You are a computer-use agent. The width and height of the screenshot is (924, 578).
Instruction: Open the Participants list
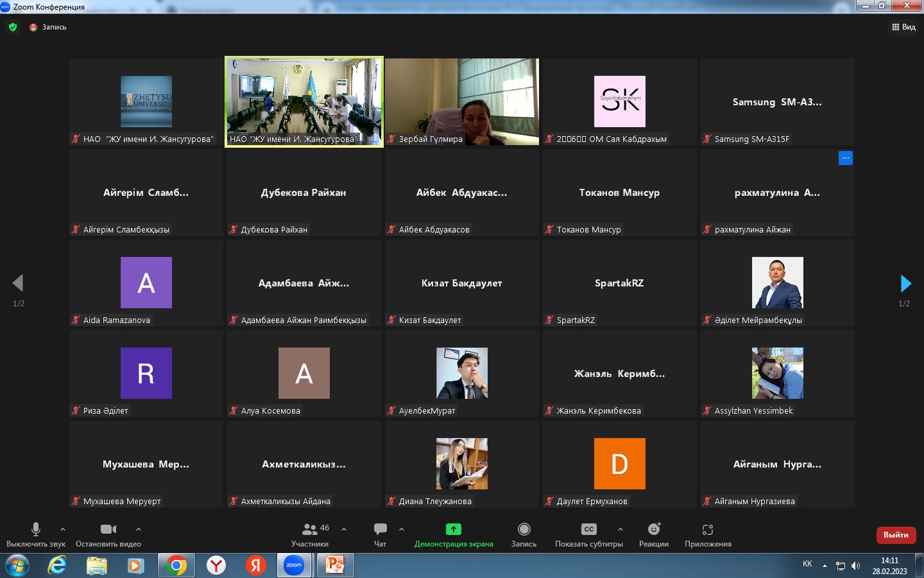pyautogui.click(x=310, y=534)
